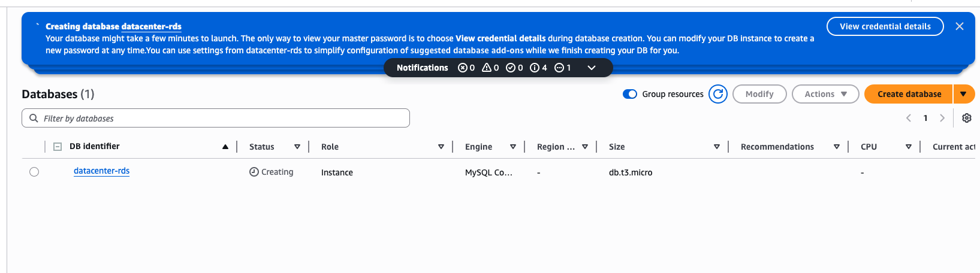This screenshot has height=273, width=980.
Task: Toggle the Group resources switch
Action: (x=629, y=94)
